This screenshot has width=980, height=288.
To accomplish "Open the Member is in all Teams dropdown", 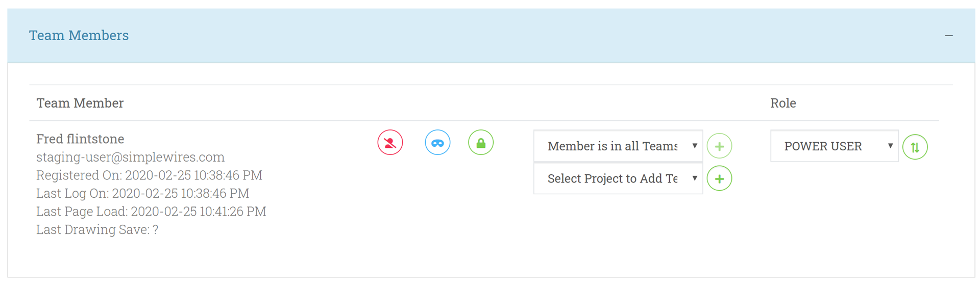I will pyautogui.click(x=618, y=146).
